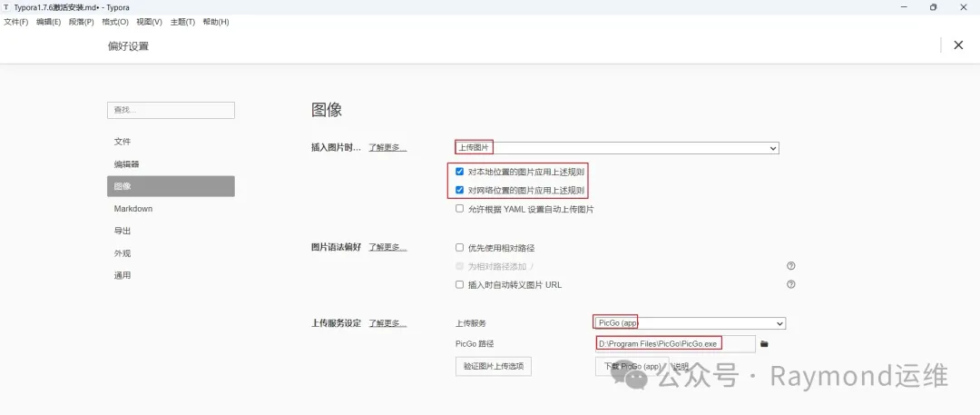Open the 插入图片时 action dropdown
The width and height of the screenshot is (980, 415).
617,148
